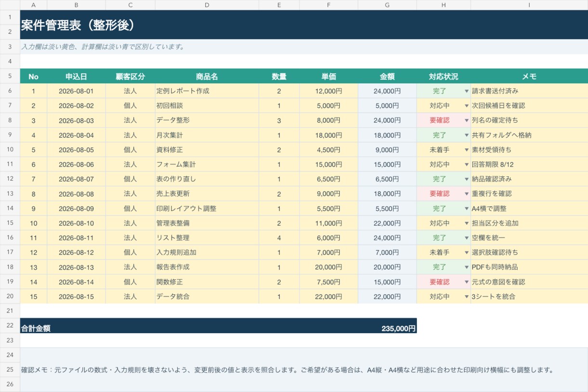Open status dropdown for リスト整理 row
This screenshot has width=588, height=392.
[x=466, y=238]
